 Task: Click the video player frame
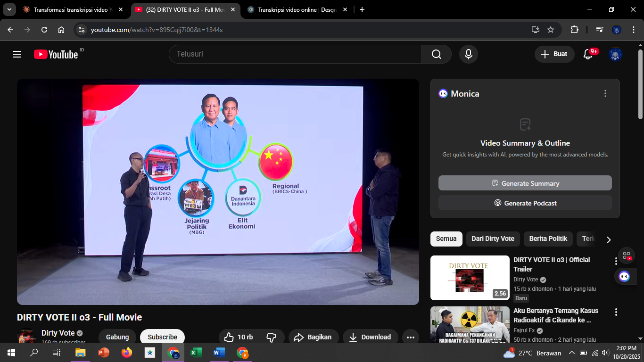(x=218, y=191)
